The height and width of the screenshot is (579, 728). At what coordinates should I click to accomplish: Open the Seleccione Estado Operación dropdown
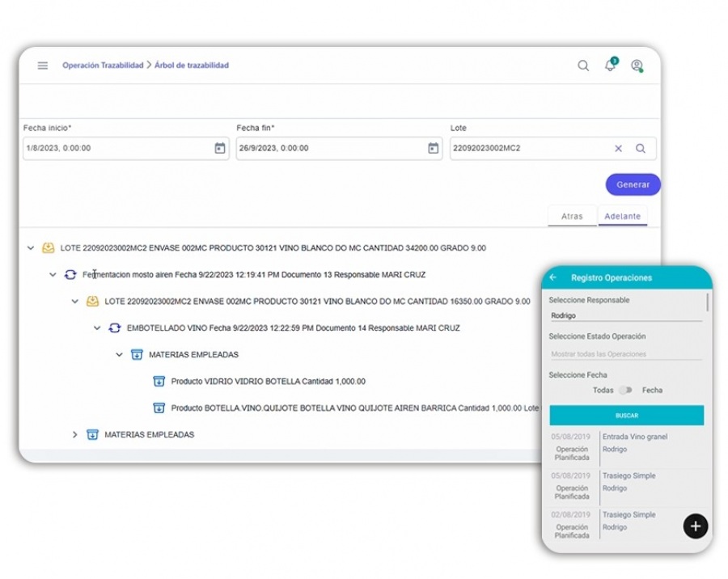tap(624, 354)
